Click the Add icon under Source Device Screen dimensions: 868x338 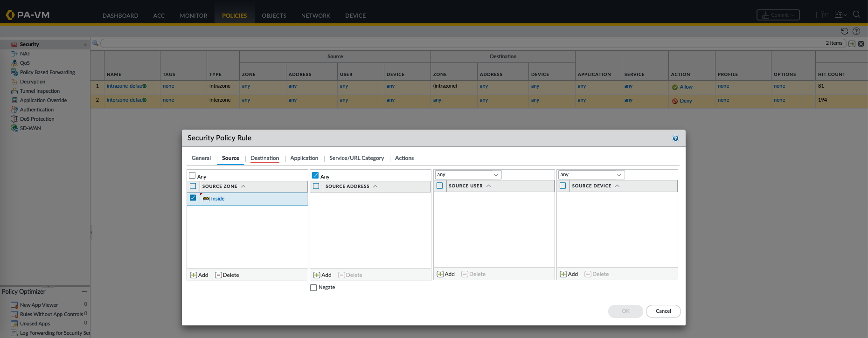pyautogui.click(x=563, y=274)
